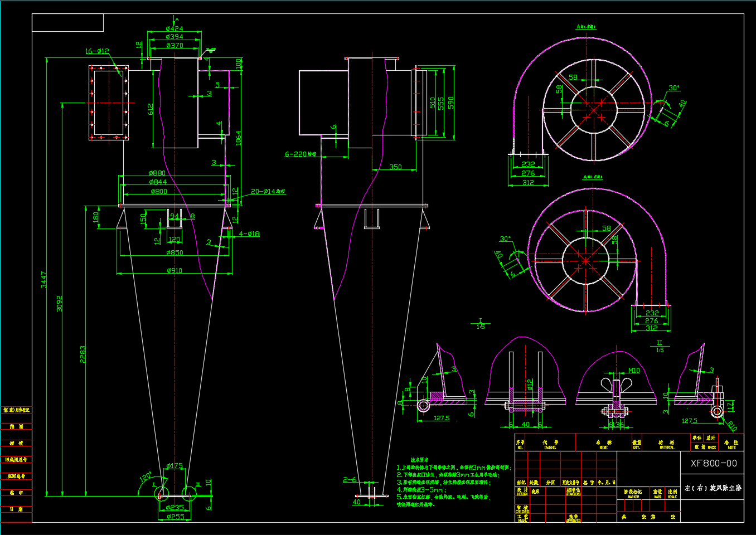Select the R10 radius label

coord(731,426)
